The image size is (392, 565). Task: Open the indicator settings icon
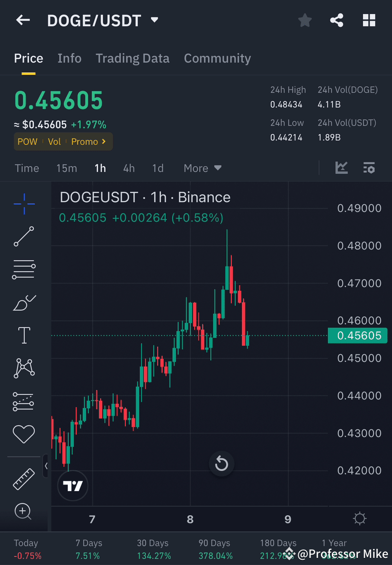369,168
